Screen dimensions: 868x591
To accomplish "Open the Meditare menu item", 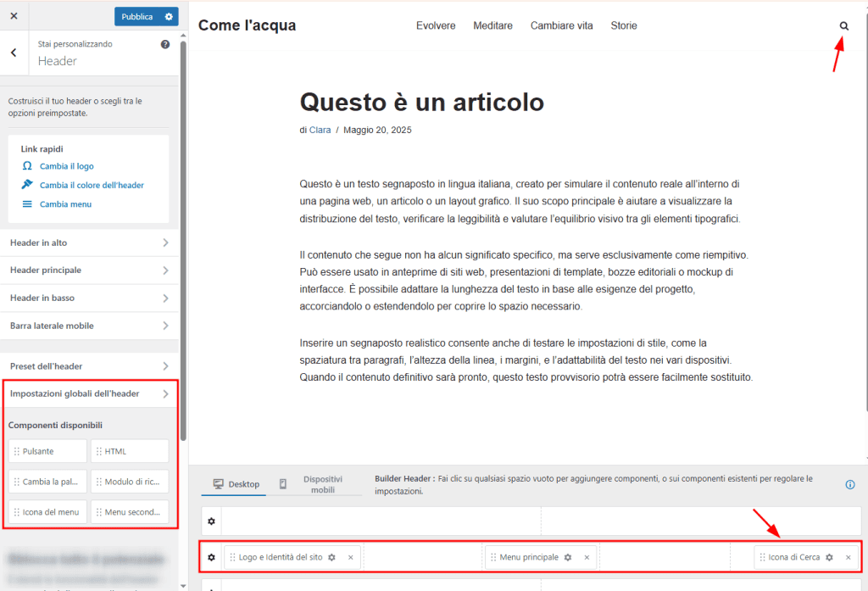I will click(492, 25).
